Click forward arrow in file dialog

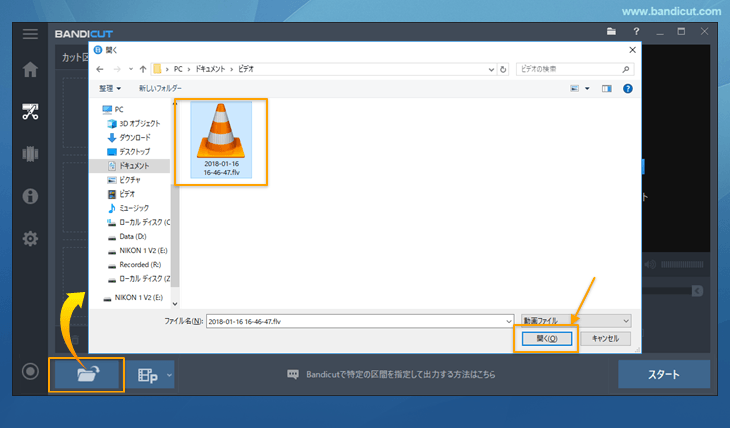point(117,69)
